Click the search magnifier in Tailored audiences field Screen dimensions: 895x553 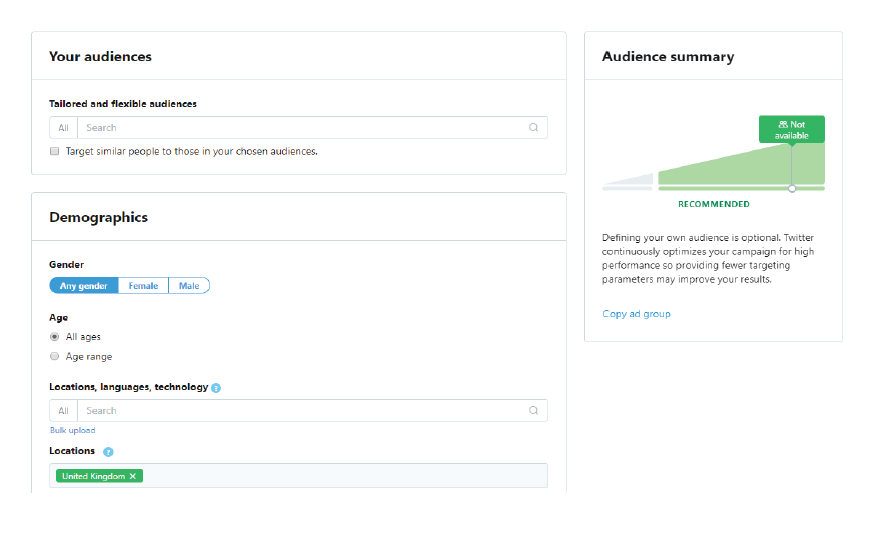click(x=533, y=128)
